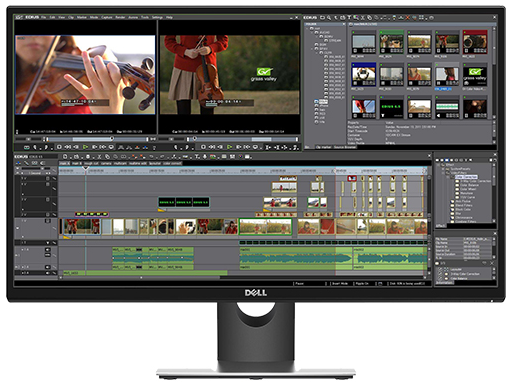The image size is (531, 387).
Task: Click the search magnifier icon in bin toolbar
Action: 329,18
